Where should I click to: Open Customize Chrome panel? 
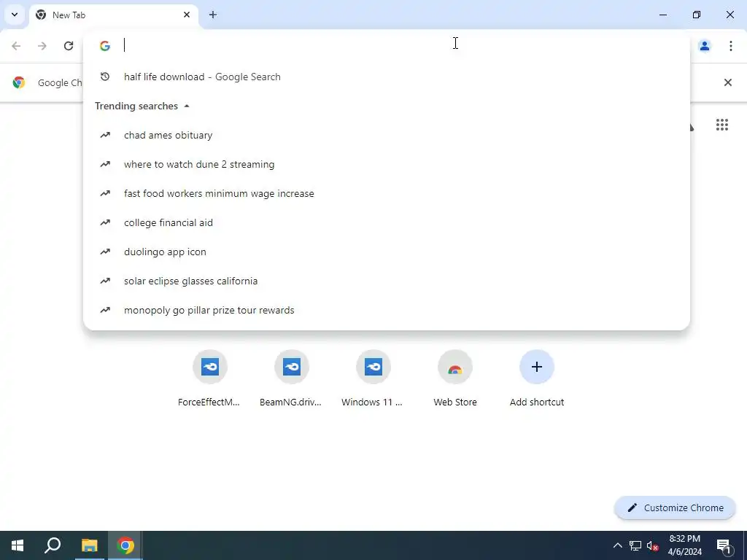click(675, 507)
